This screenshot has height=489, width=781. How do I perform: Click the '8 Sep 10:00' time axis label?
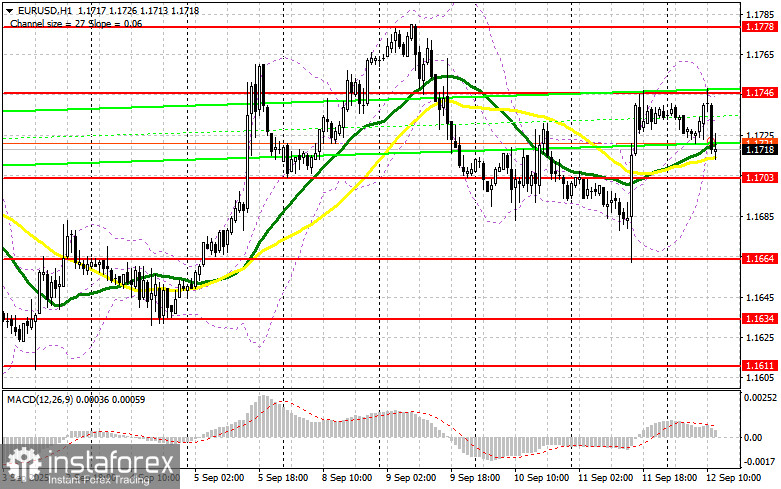347,478
